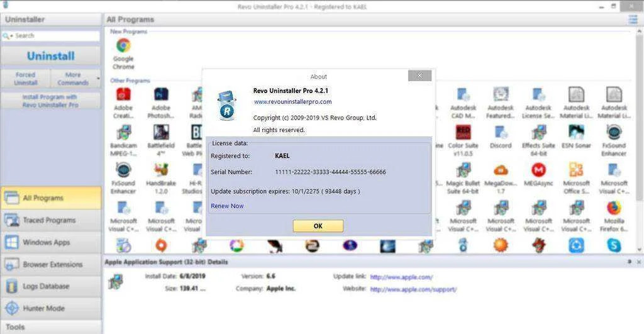Select the Skype icon in bottom row

click(614, 245)
